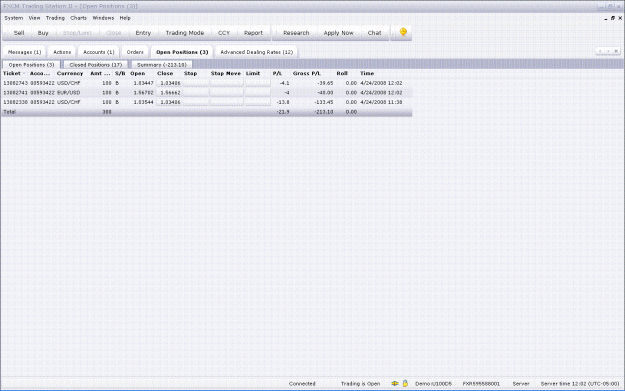
Task: Click the tab strip left scroll arrow
Action: click(x=600, y=51)
